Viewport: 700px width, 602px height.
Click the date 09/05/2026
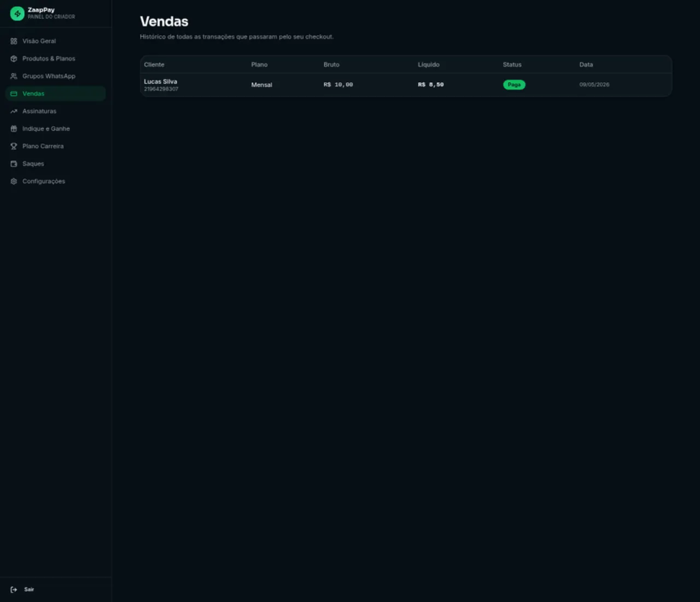tap(594, 85)
